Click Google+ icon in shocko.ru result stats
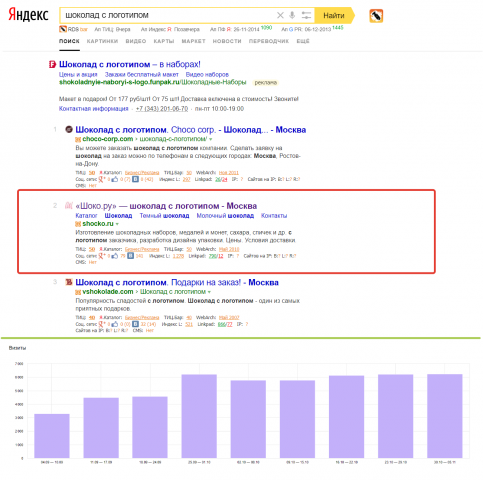This screenshot has height=480, width=483. (102, 256)
